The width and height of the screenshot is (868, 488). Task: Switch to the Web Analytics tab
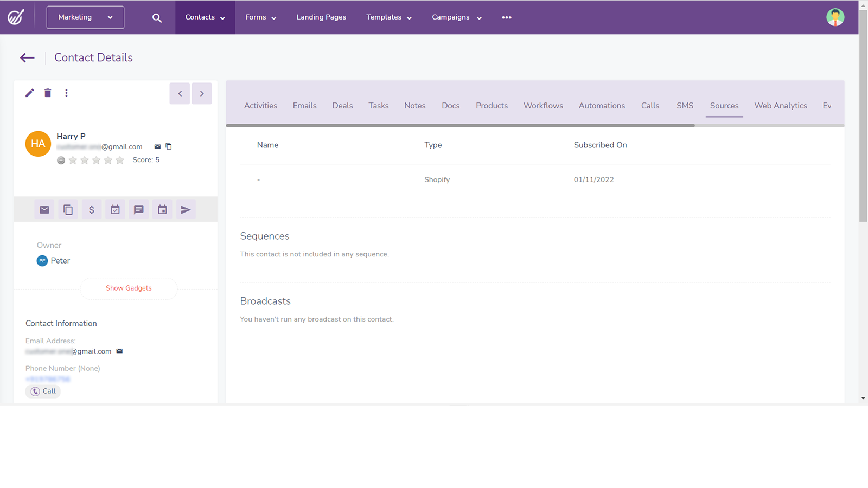point(780,106)
